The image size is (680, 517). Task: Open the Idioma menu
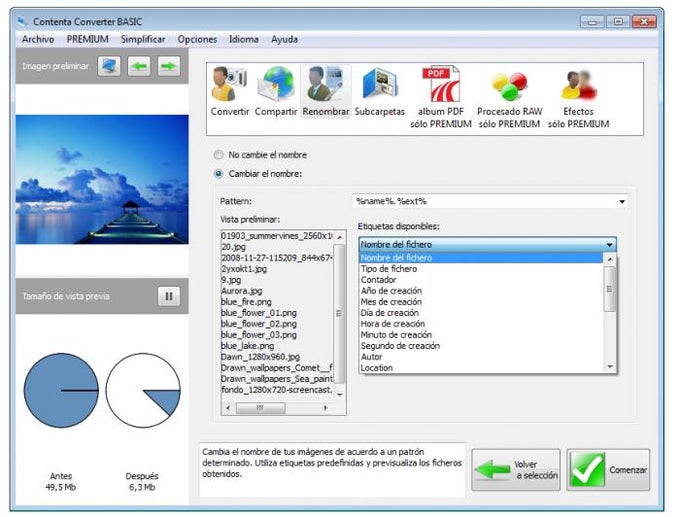click(x=244, y=39)
